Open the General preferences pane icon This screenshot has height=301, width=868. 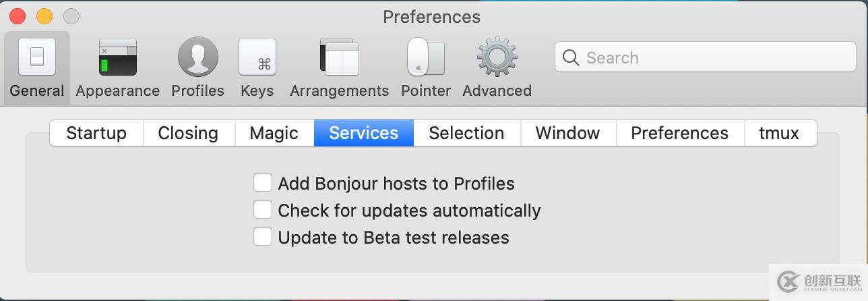[x=37, y=57]
